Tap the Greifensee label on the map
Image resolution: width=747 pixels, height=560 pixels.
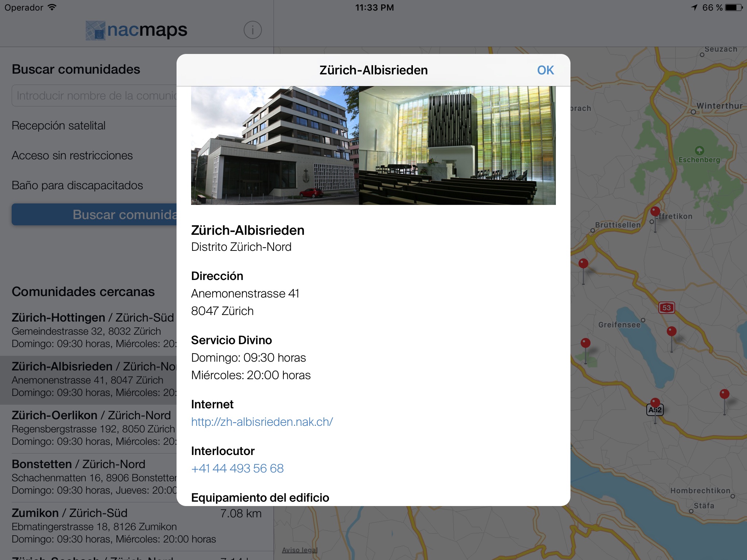(x=619, y=324)
